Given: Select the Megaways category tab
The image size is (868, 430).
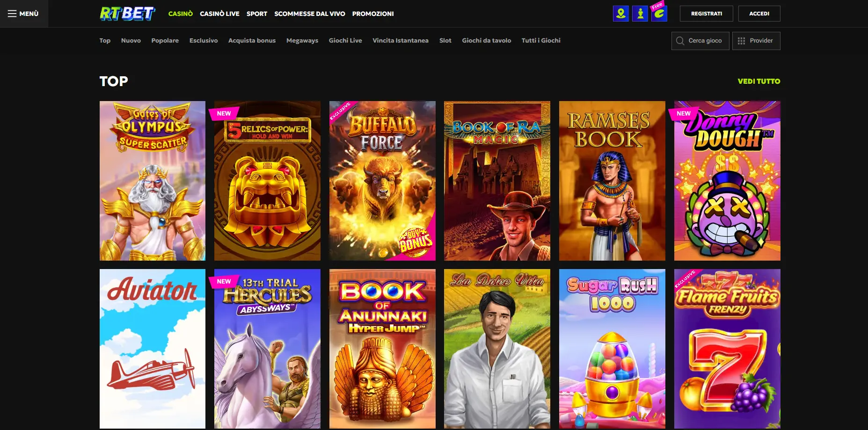Looking at the screenshot, I should [x=302, y=41].
